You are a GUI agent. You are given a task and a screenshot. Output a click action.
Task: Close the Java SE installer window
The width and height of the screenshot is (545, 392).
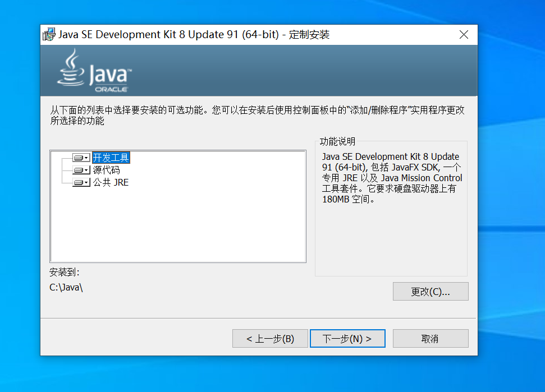pos(464,35)
